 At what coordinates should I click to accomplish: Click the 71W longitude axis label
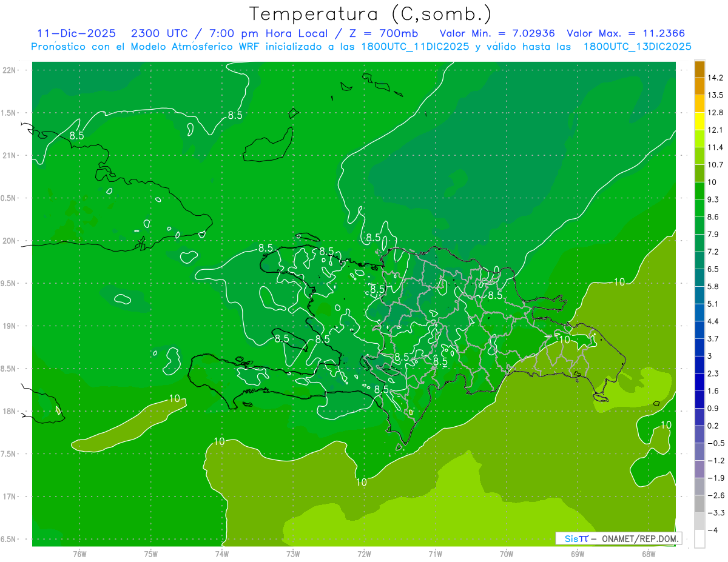[x=435, y=554]
